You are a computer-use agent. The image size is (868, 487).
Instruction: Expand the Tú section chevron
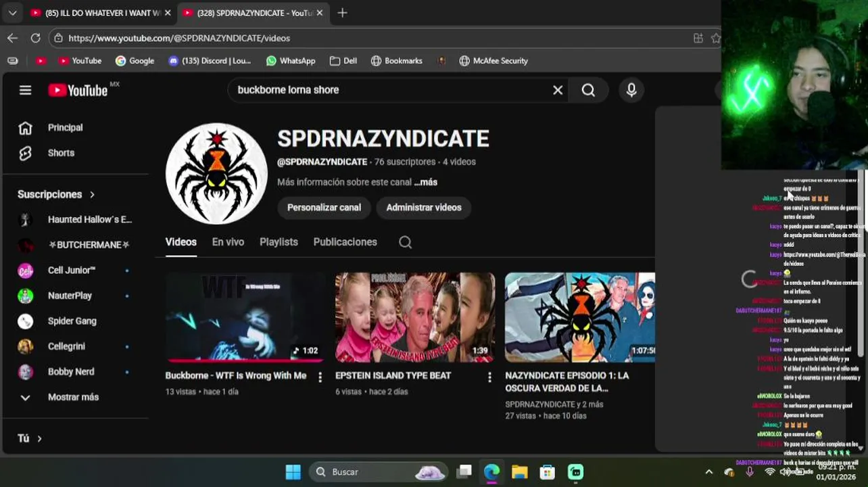pos(39,439)
